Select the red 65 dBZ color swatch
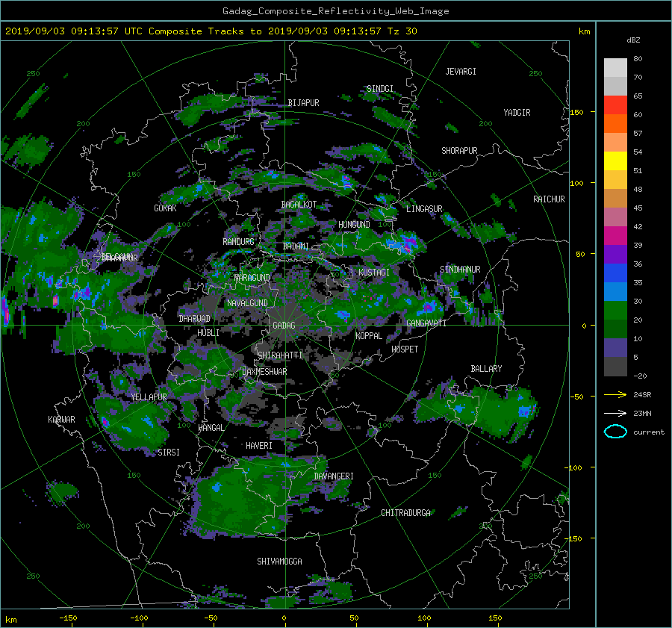 point(615,105)
